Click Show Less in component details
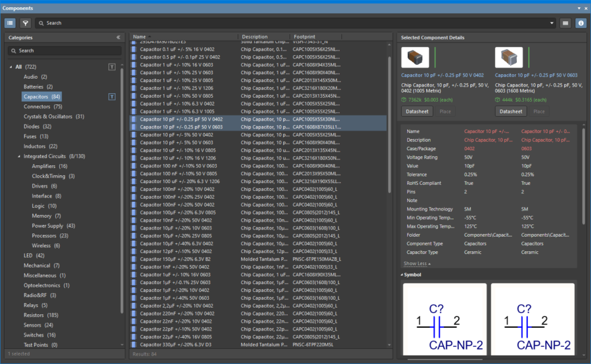The width and height of the screenshot is (591, 364). [x=416, y=264]
